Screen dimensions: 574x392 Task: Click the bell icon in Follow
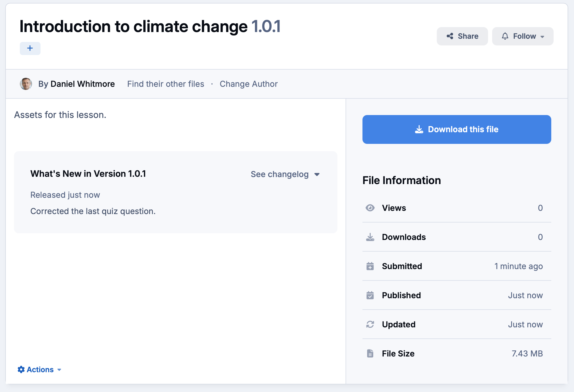click(x=505, y=36)
